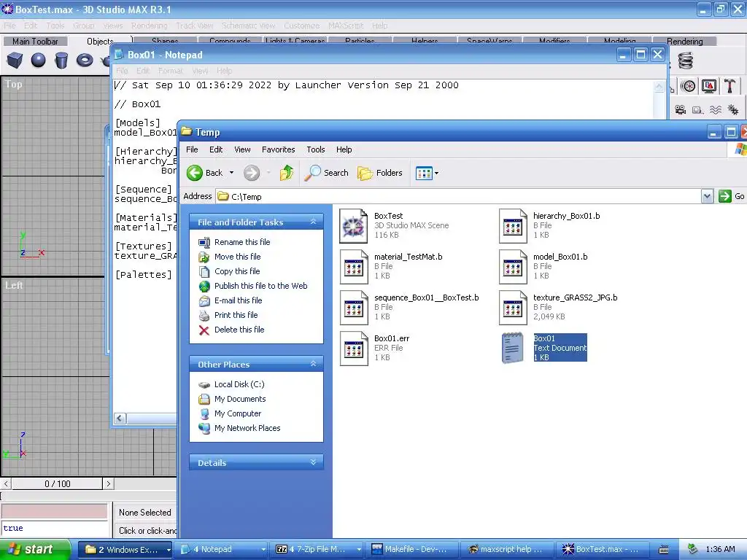
Task: Open the Views dropdown arrow in Explorer
Action: [x=436, y=173]
